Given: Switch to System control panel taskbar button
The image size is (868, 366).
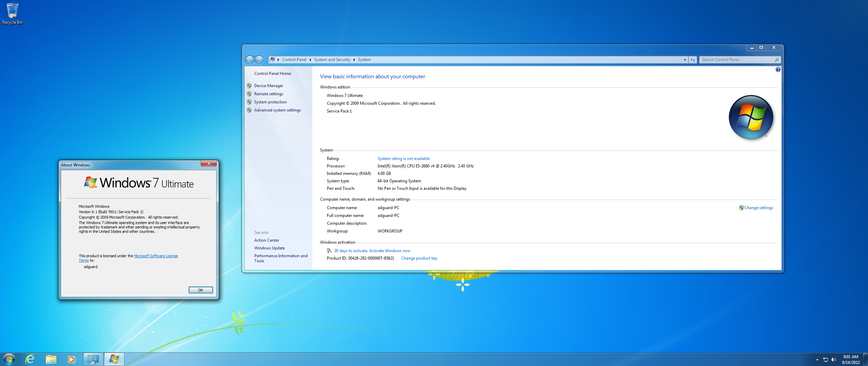Looking at the screenshot, I should point(93,359).
